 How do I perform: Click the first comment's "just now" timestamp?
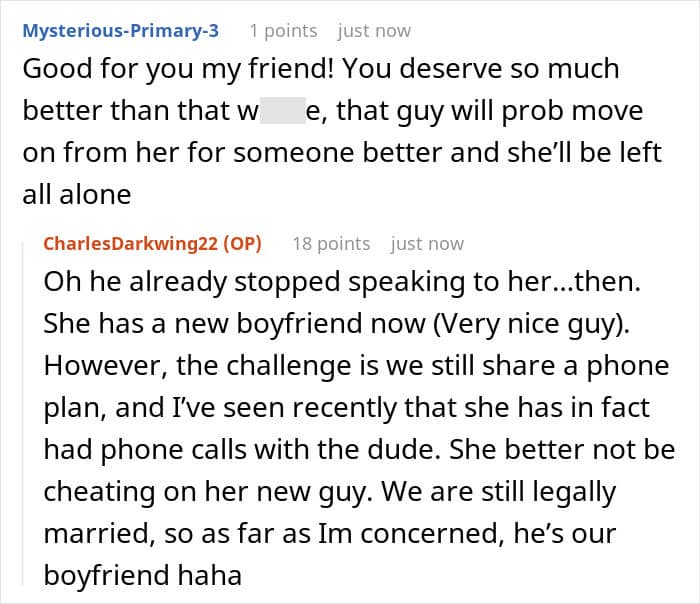(374, 30)
